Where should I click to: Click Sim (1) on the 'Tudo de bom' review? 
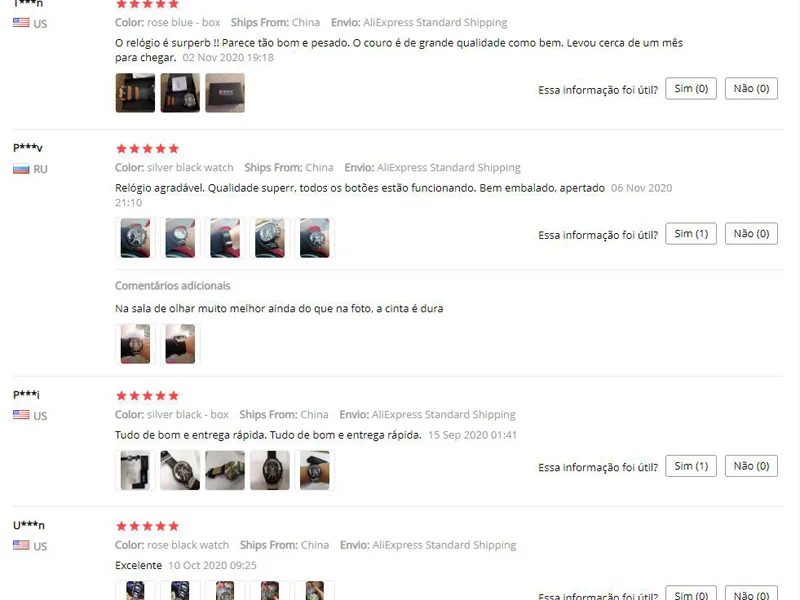coord(691,466)
